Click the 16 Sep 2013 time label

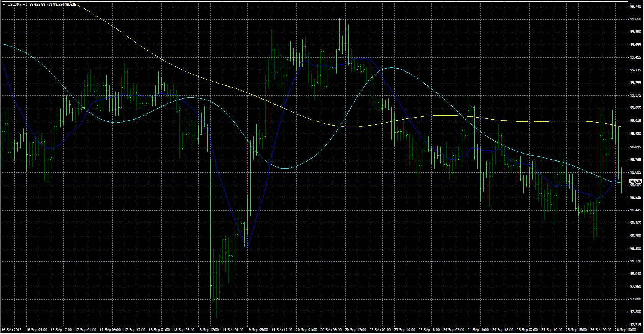coord(11,329)
